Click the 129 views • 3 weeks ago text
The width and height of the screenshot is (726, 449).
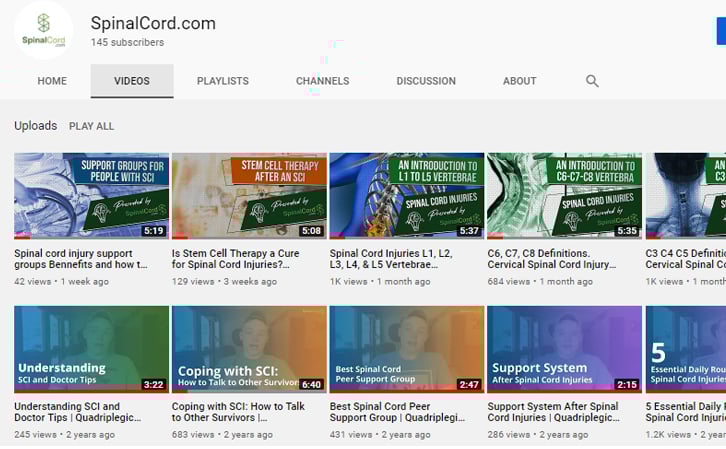point(225,281)
